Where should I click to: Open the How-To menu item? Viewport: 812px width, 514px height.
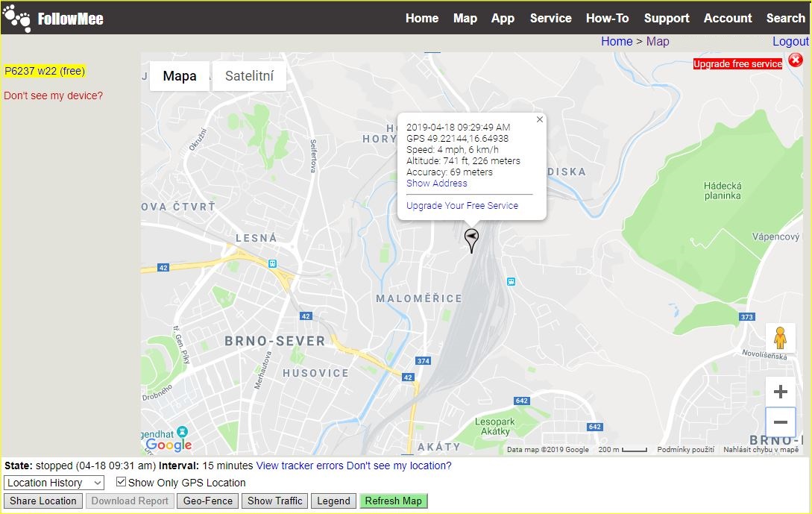pyautogui.click(x=608, y=18)
